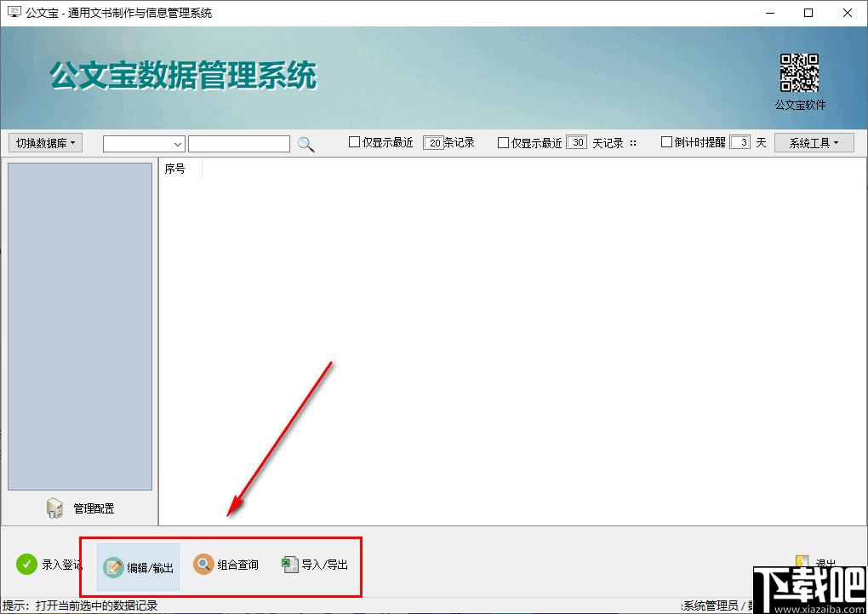
Task: Click the status bar hint text
Action: (x=80, y=605)
